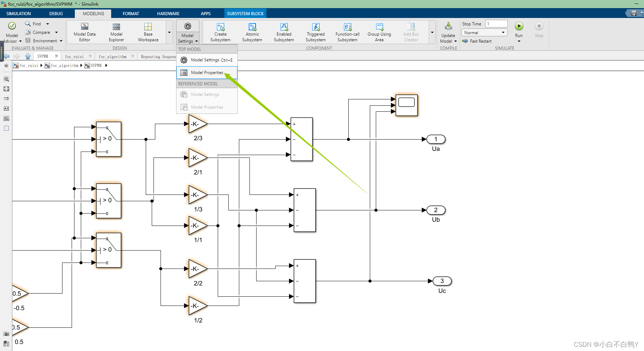
Task: Select the Ua output port block
Action: [436, 140]
